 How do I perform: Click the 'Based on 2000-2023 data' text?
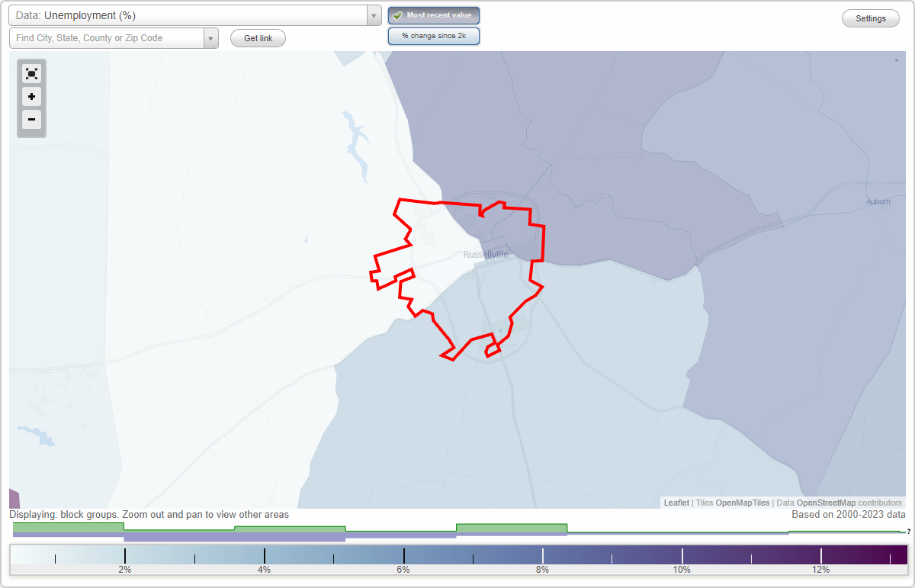(x=849, y=515)
